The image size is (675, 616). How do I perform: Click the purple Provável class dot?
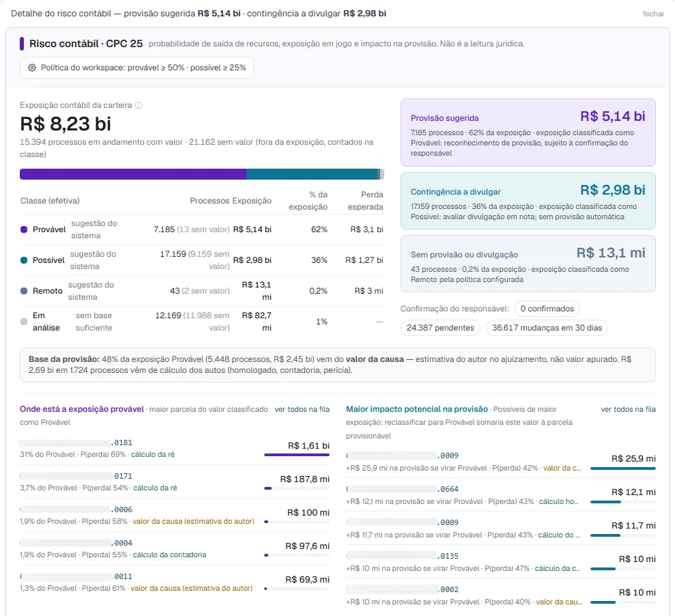click(24, 229)
